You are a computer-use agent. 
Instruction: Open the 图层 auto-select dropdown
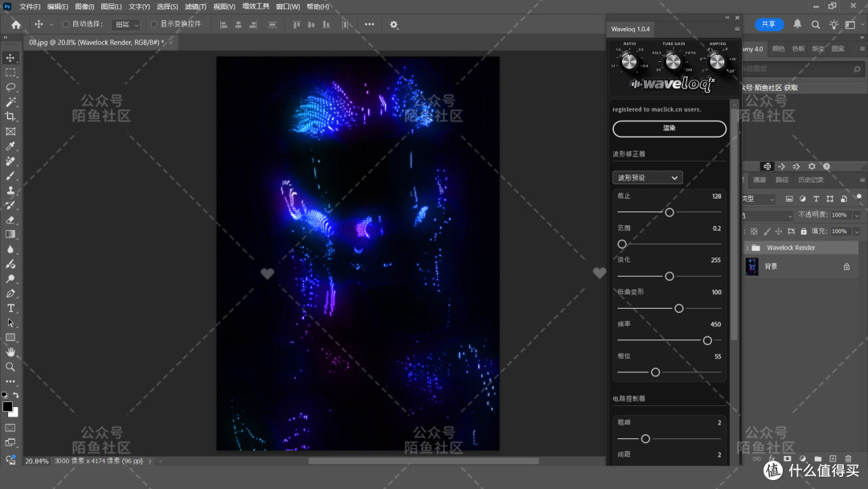pyautogui.click(x=126, y=24)
